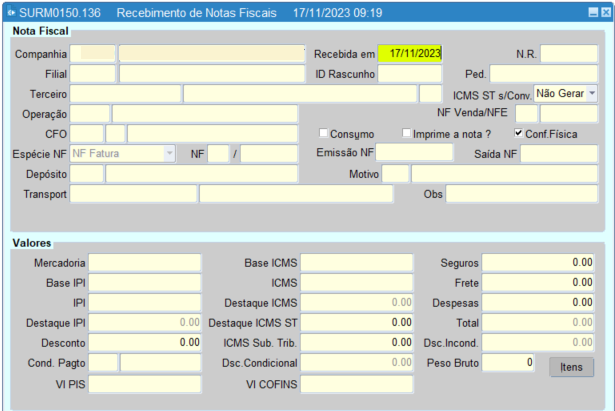Click the application icon in the title bar
The height and width of the screenshot is (411, 615).
(x=10, y=15)
